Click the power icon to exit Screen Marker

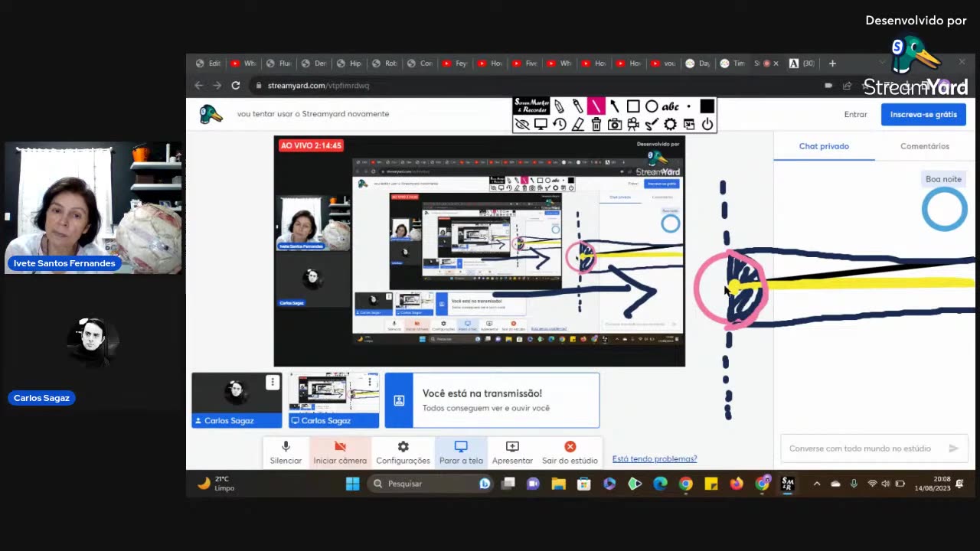(707, 124)
